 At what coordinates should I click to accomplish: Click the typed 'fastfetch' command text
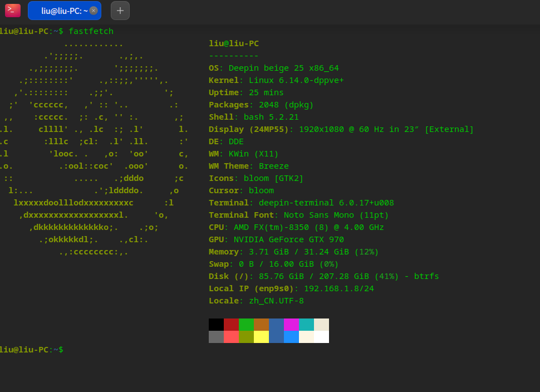coord(91,31)
